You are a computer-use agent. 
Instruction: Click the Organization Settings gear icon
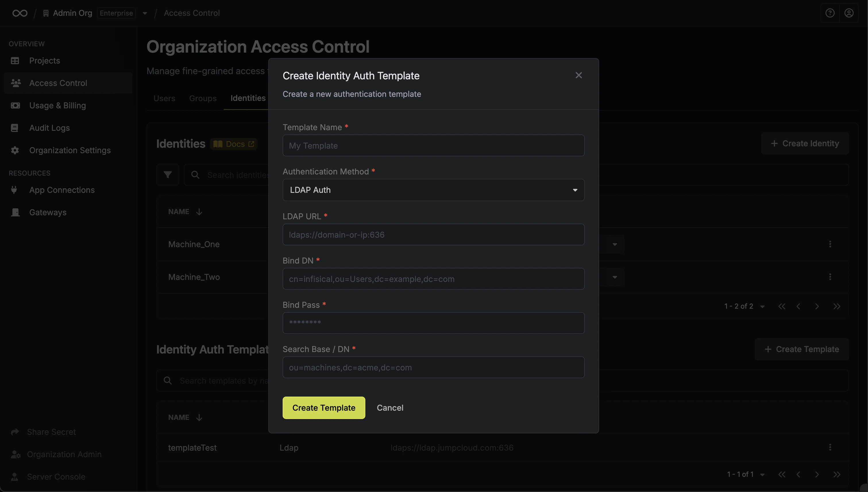(x=15, y=150)
